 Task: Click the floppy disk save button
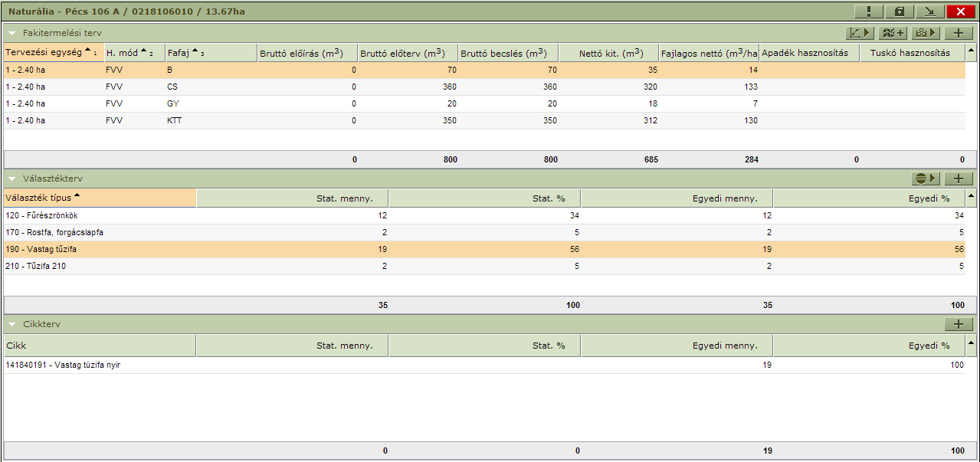coord(900,11)
